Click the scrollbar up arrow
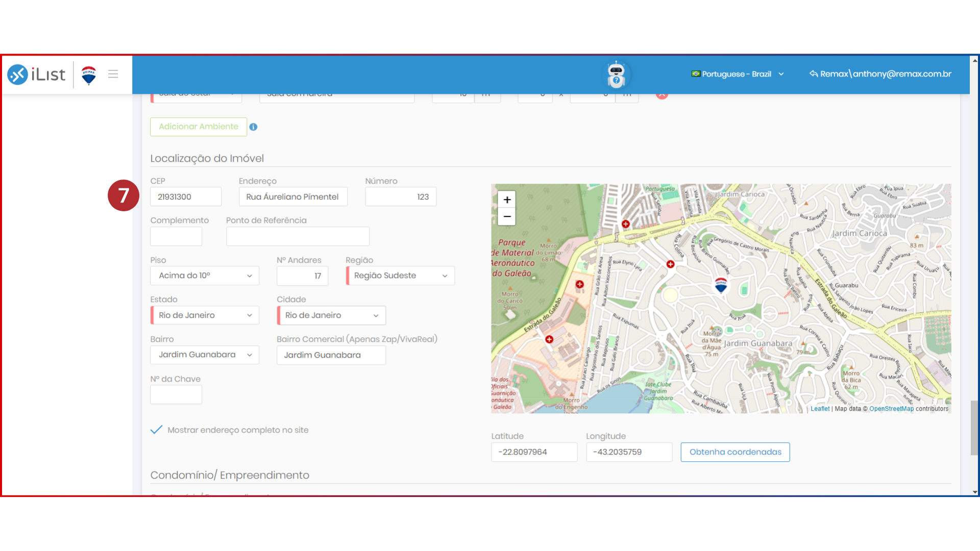The width and height of the screenshot is (980, 551). (x=974, y=60)
